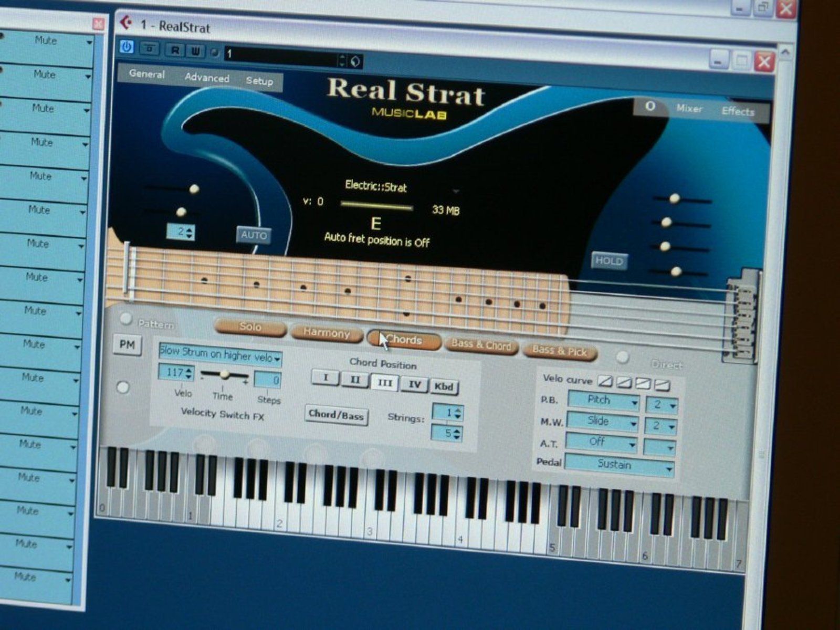Open the A.T. Off dropdown

point(601,443)
